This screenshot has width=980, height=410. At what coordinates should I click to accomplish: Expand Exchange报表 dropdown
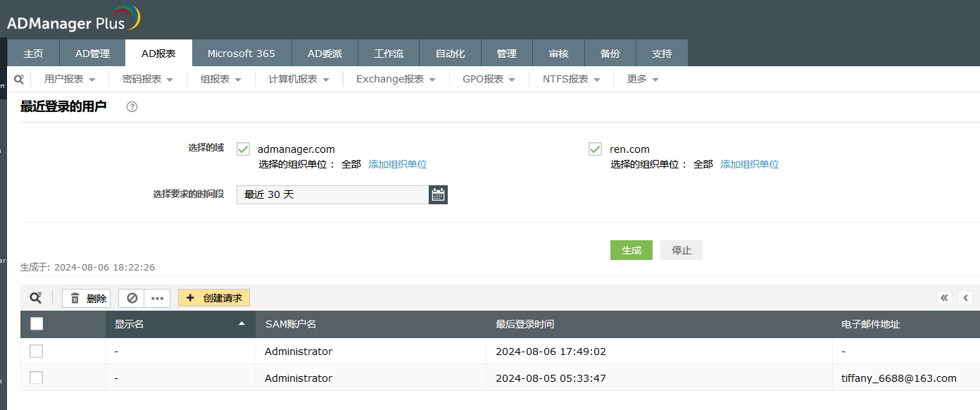(x=396, y=79)
